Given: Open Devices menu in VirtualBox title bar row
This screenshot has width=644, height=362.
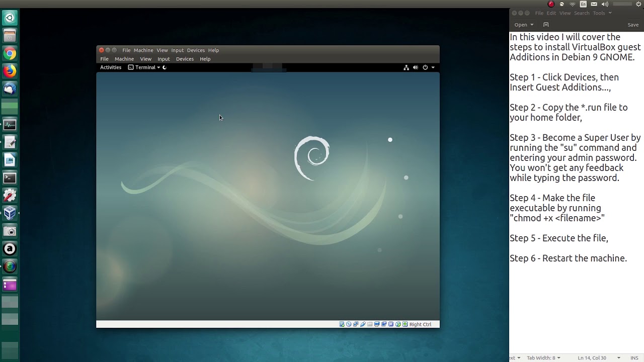Looking at the screenshot, I should (196, 50).
